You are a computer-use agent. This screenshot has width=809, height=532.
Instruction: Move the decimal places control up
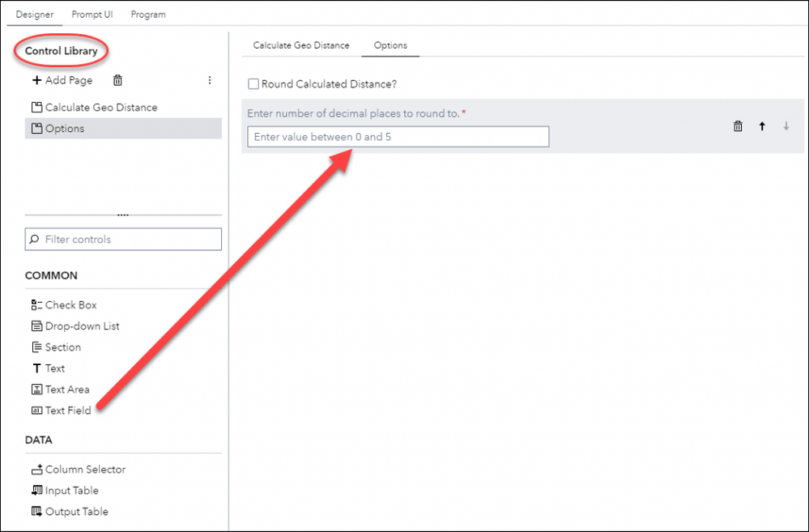point(762,126)
